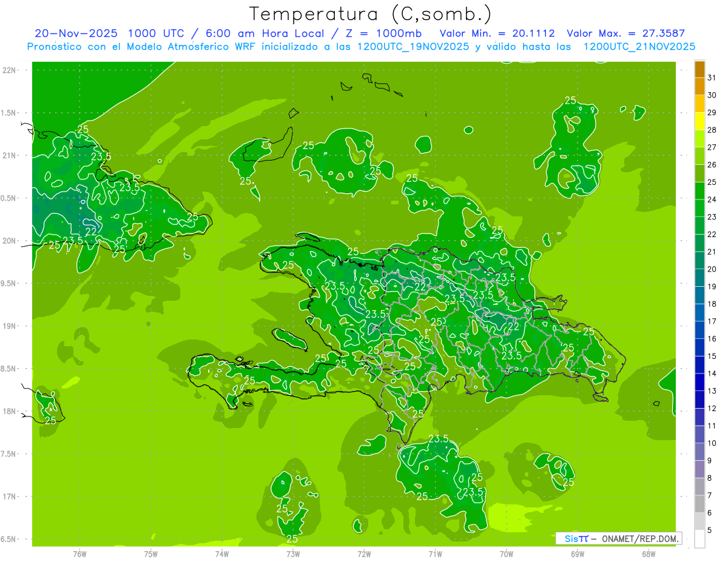Image resolution: width=728 pixels, height=562 pixels.
Task: Click the "19N" latitude axis label
Action: [x=10, y=326]
